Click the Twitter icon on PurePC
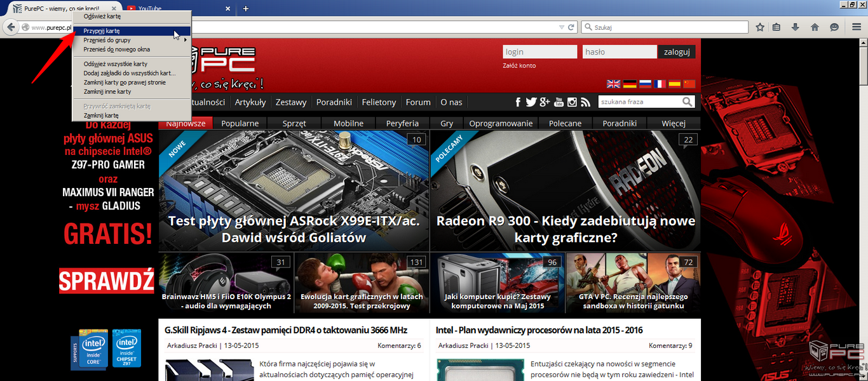Screen dimensions: 868x381 [531, 102]
